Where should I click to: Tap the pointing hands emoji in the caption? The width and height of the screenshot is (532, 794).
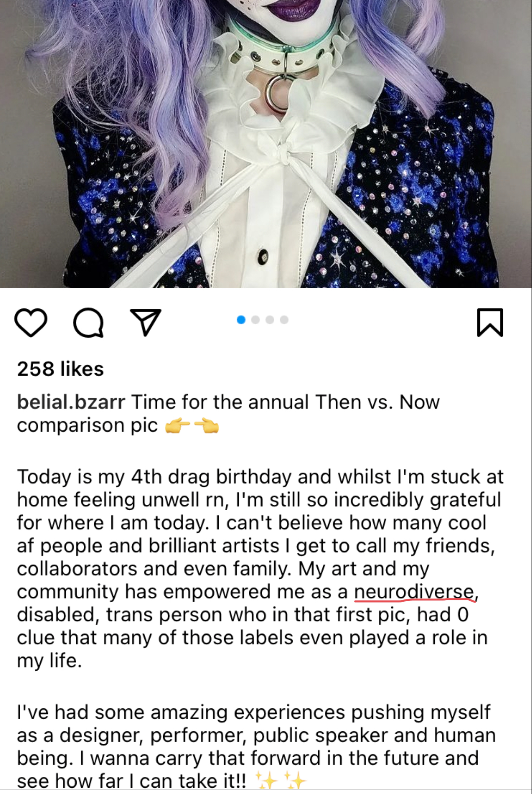coord(192,426)
